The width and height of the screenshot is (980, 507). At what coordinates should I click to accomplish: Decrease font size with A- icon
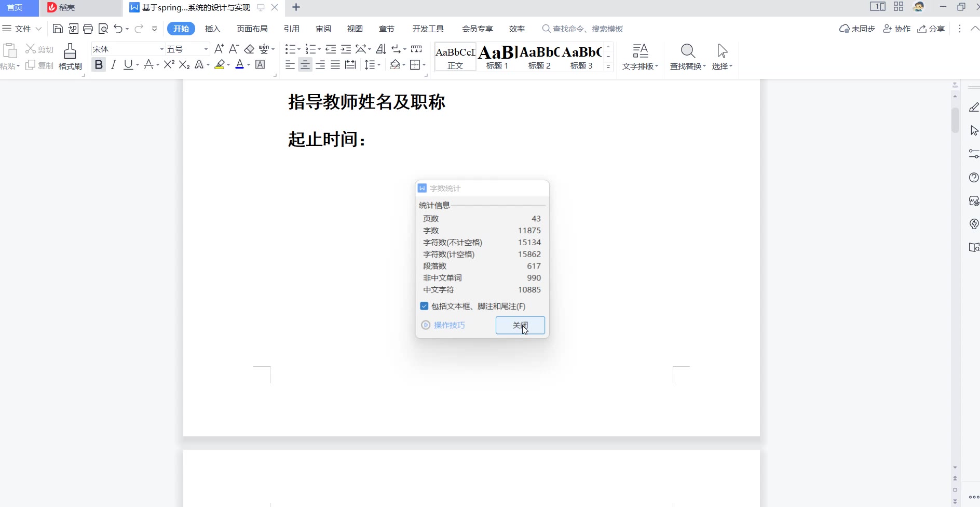[x=234, y=49]
